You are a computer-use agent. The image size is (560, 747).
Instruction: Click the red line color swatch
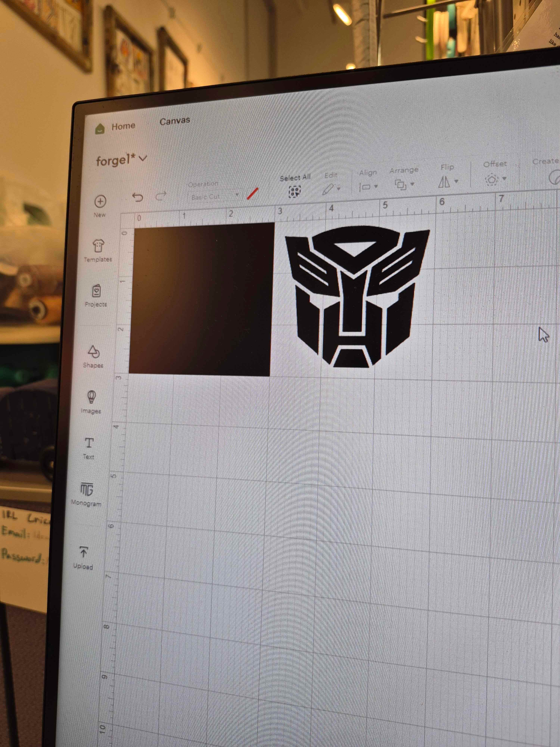click(253, 194)
